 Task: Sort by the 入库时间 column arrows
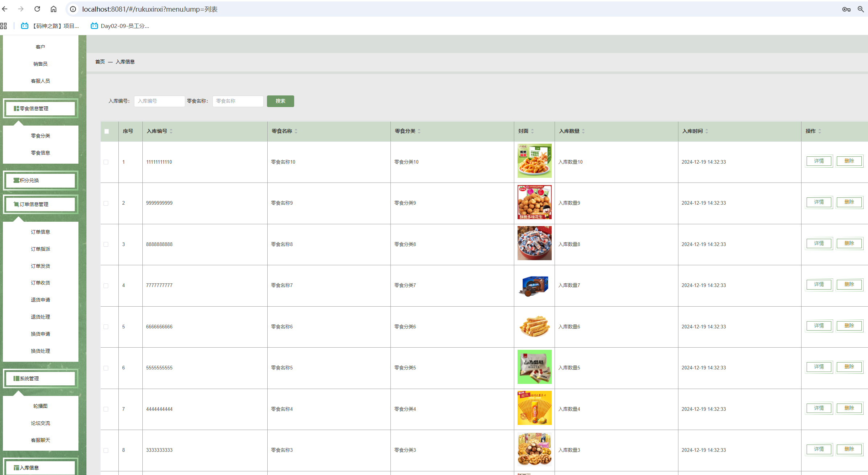[707, 131]
